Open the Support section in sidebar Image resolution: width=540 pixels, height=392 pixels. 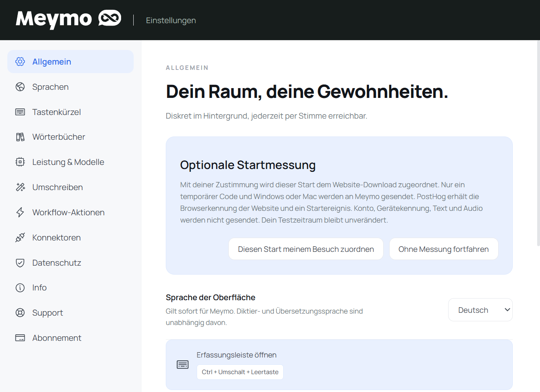point(70,313)
